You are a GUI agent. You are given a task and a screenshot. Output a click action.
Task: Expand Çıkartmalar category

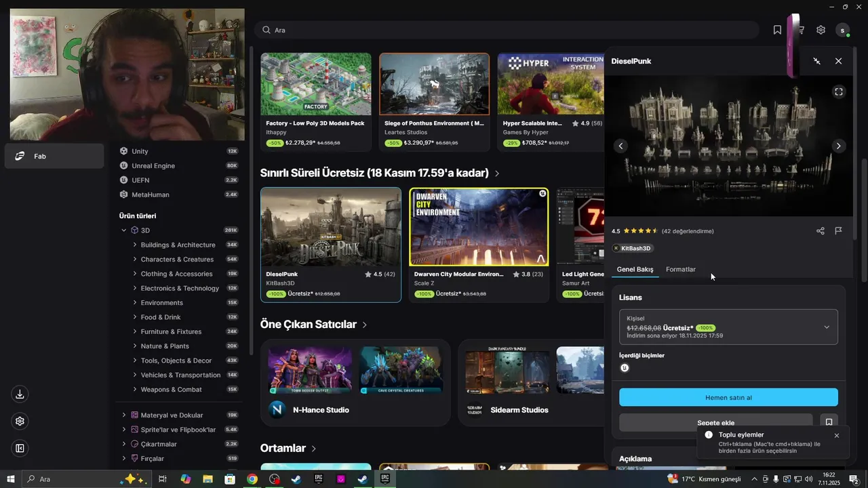point(123,444)
